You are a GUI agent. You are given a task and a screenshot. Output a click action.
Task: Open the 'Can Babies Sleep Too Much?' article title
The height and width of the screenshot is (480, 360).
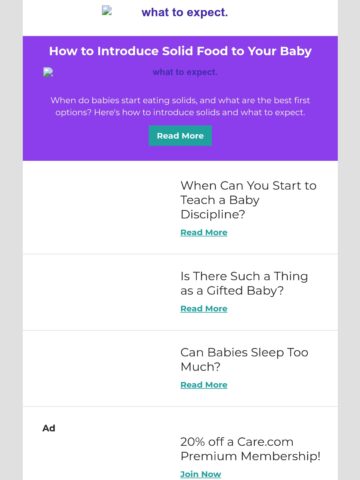(x=244, y=359)
